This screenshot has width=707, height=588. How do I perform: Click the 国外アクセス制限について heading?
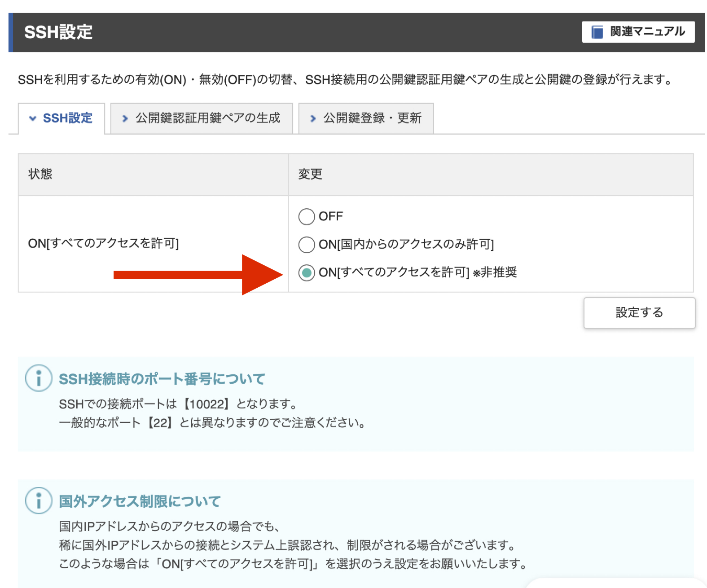(140, 501)
